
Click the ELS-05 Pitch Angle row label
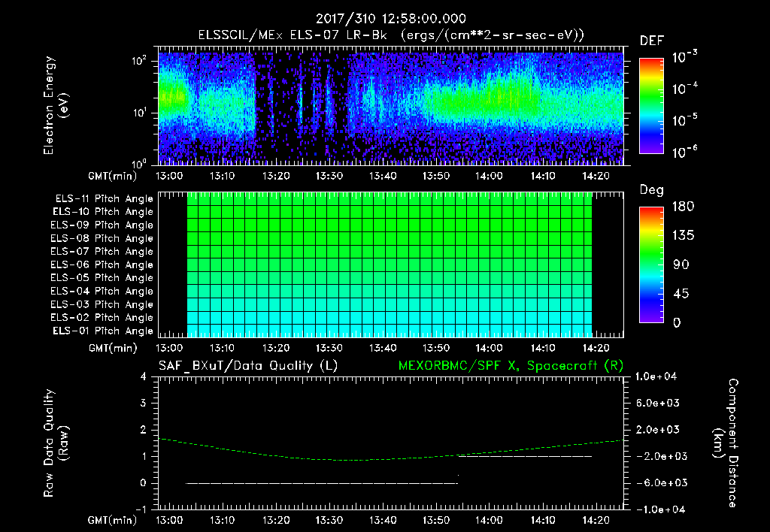coord(102,278)
